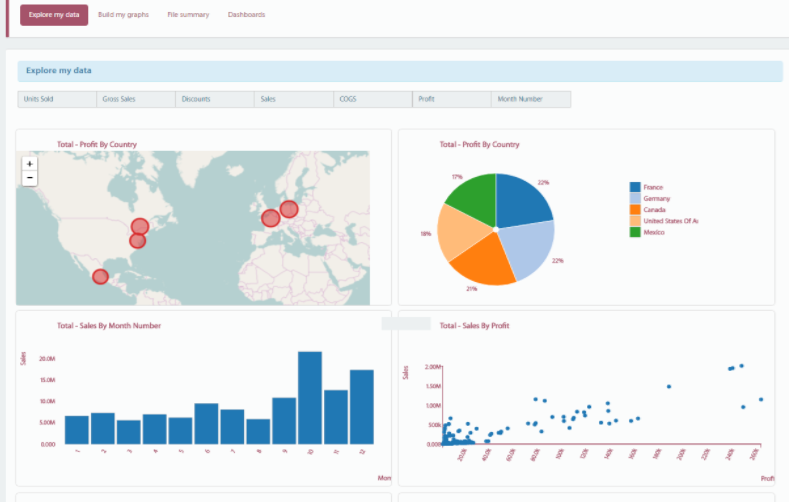Select the Sales field button
789x502 pixels.
[294, 99]
